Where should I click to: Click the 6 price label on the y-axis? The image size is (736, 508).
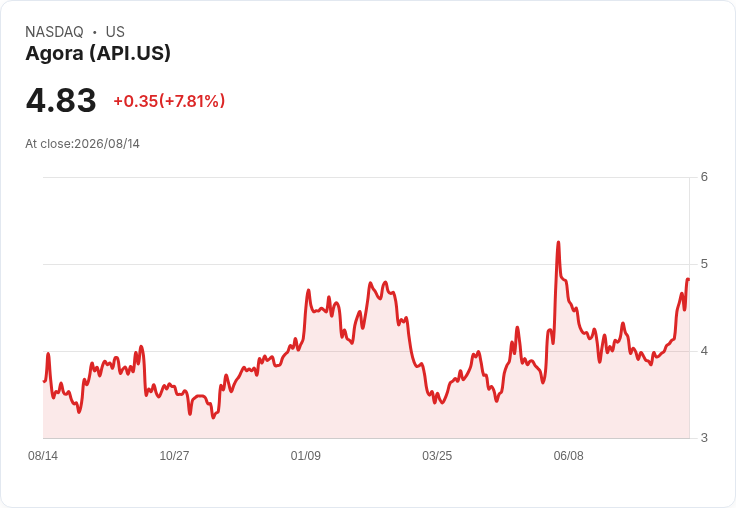[704, 177]
